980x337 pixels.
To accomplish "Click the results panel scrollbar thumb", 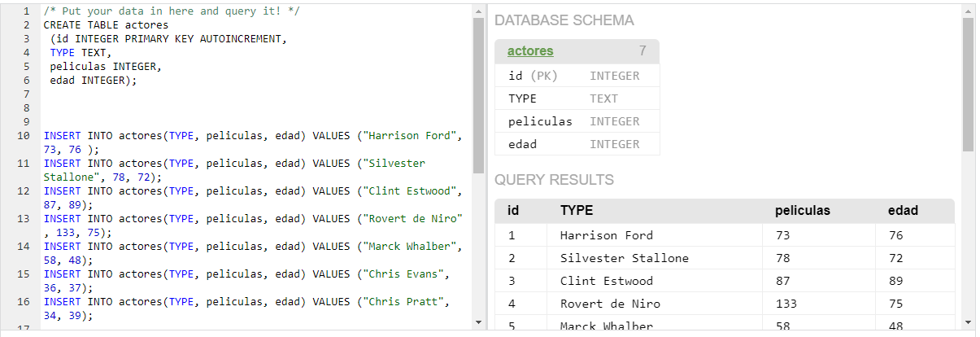I will click(968, 85).
